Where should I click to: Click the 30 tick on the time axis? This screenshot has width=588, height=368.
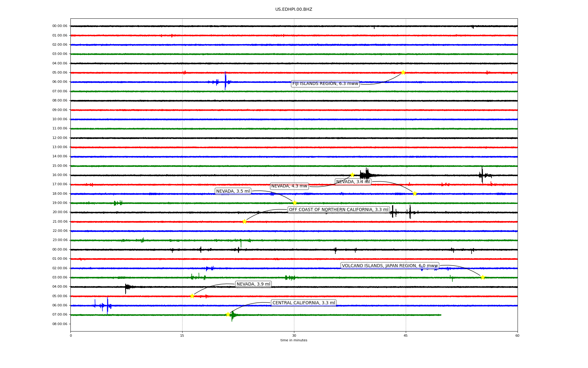pyautogui.click(x=294, y=335)
